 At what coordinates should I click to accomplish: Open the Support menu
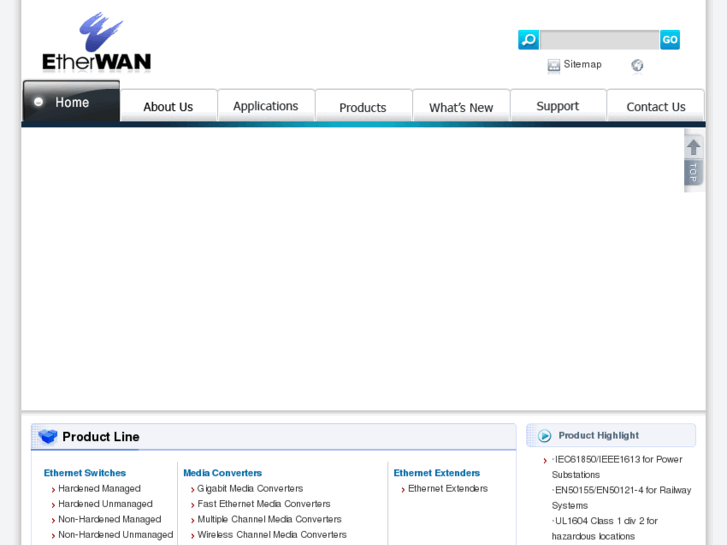(558, 106)
